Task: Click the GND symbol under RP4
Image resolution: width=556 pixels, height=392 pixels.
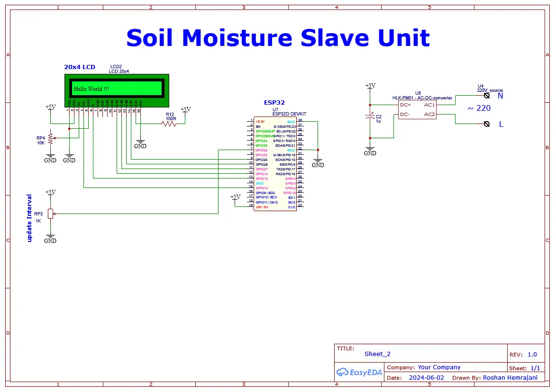Action: [x=50, y=158]
